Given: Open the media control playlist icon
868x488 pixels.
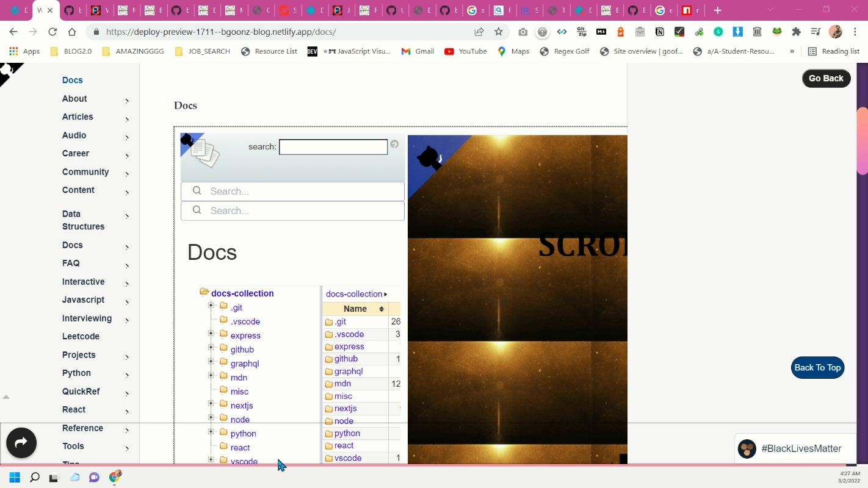Looking at the screenshot, I should pos(816,32).
